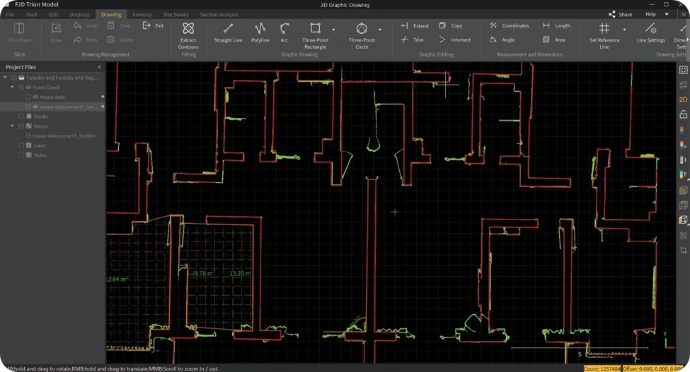Click the height color ramp icon in right sidebar
Screen dimensions: 690x372
[x=683, y=131]
